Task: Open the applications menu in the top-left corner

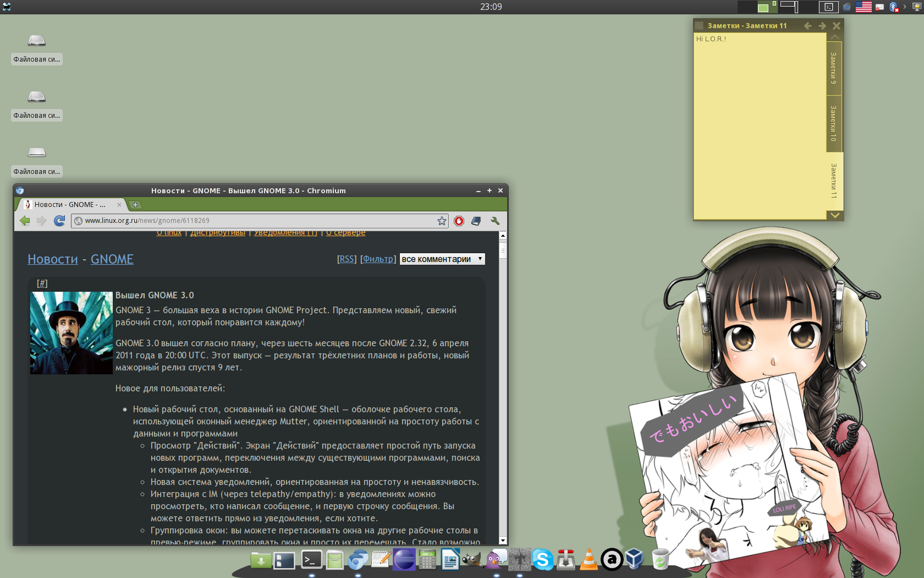Action: (x=7, y=7)
